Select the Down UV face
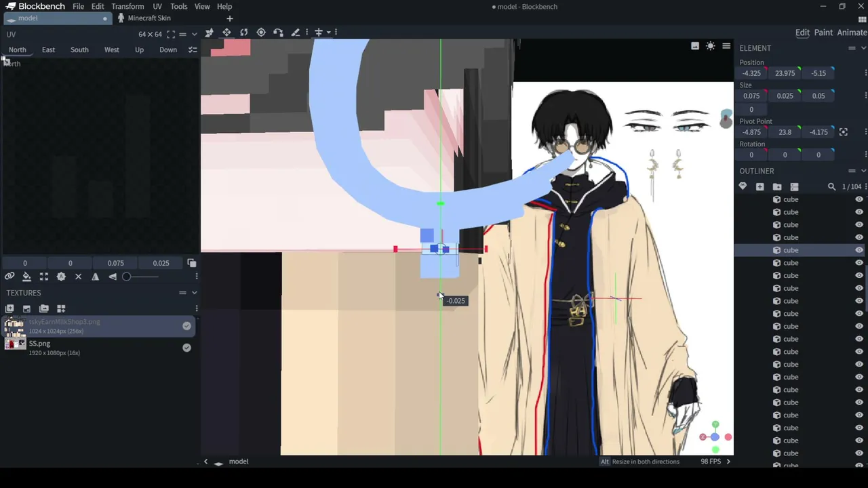The height and width of the screenshot is (488, 868). 168,49
